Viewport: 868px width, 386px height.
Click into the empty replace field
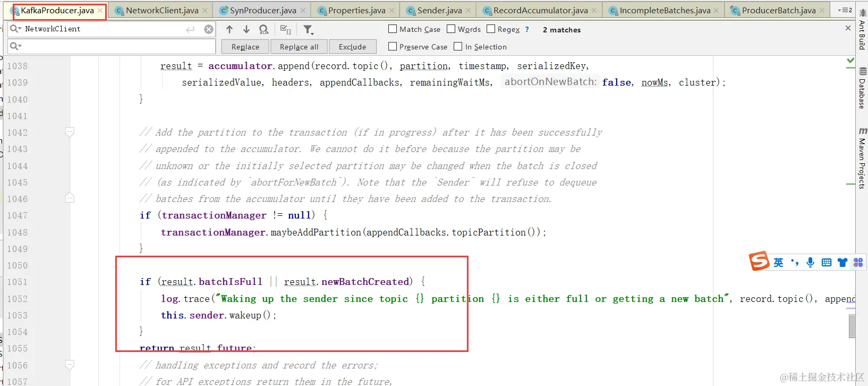pos(112,46)
